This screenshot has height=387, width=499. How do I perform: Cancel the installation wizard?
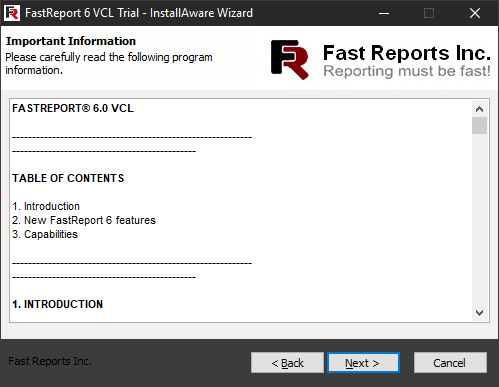click(x=450, y=362)
